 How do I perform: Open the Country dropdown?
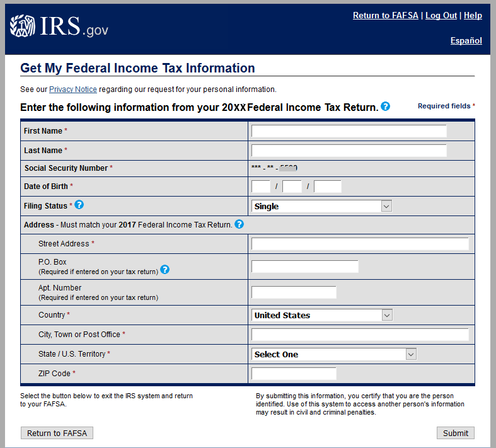coord(322,315)
